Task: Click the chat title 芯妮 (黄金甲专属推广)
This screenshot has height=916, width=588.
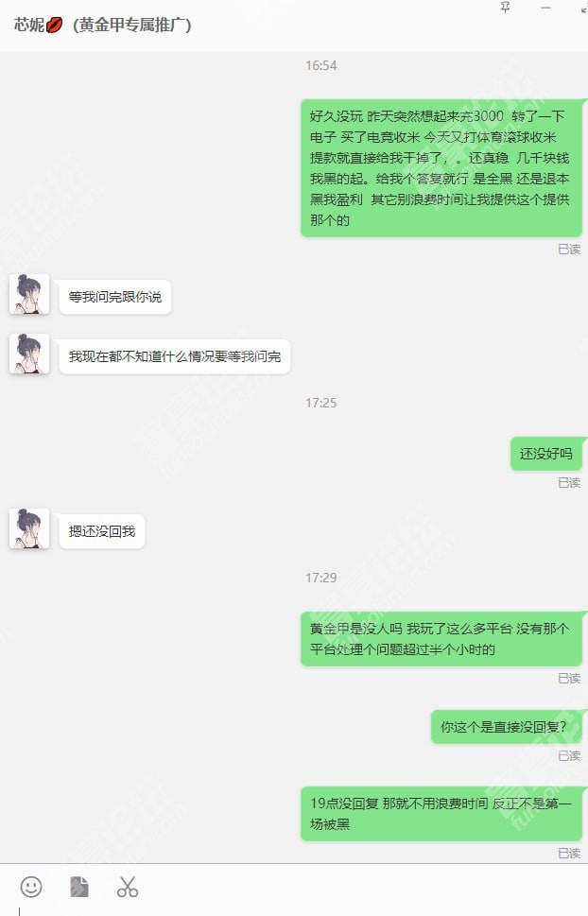Action: (x=102, y=26)
